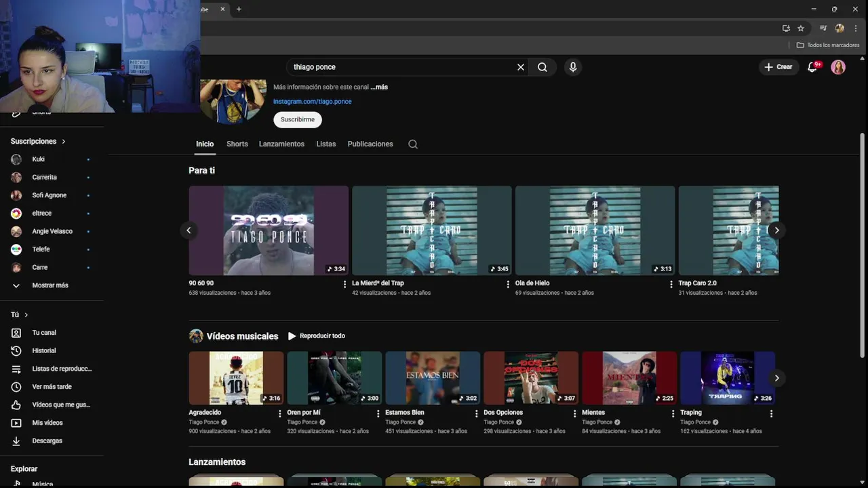Viewport: 868px width, 488px height.
Task: Close the current browser tab
Action: (222, 9)
